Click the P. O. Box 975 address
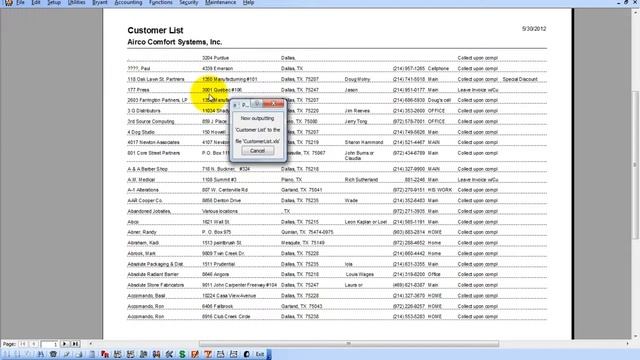 pos(216,232)
